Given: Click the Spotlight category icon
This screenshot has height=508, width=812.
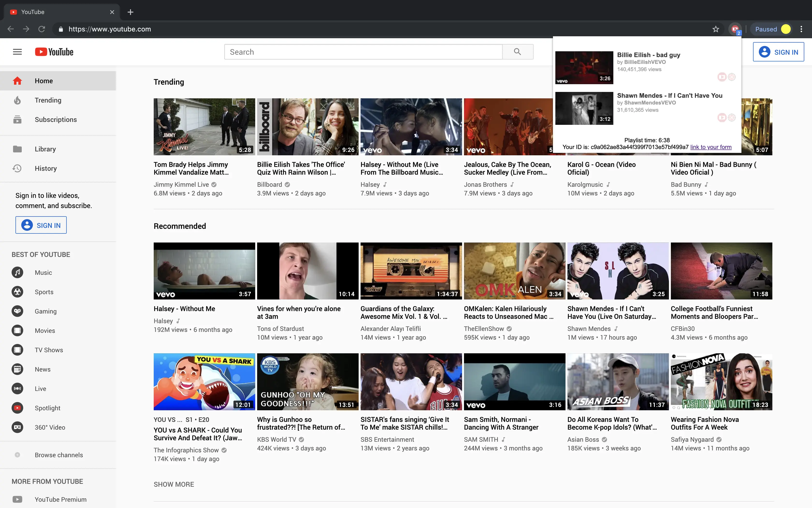Looking at the screenshot, I should [x=17, y=408].
